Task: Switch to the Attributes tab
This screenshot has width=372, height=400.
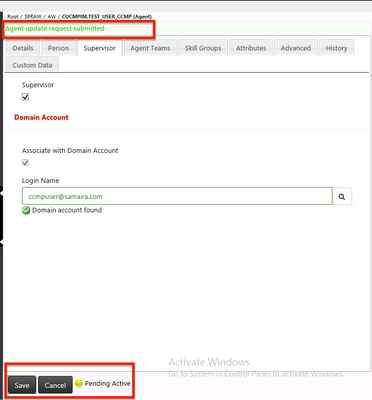Action: 251,48
